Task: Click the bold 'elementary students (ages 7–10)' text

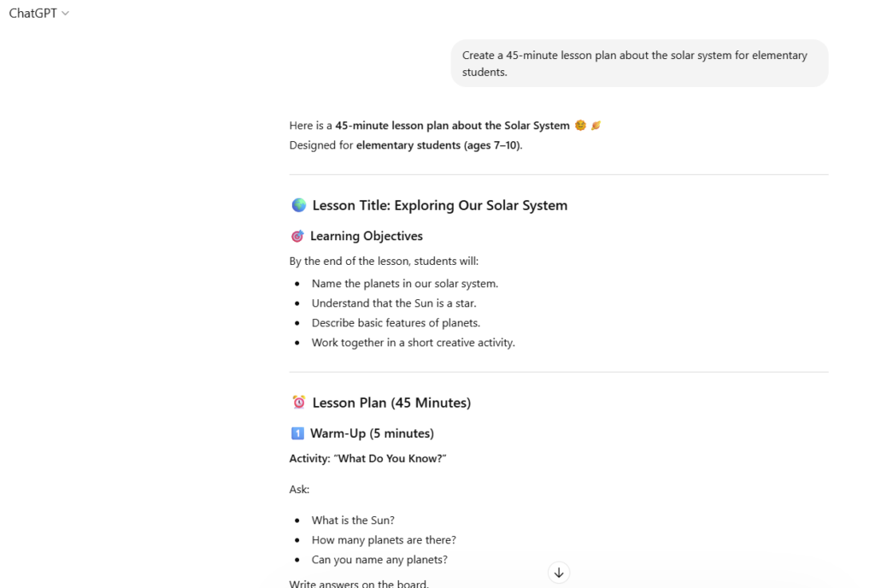Action: click(x=438, y=145)
